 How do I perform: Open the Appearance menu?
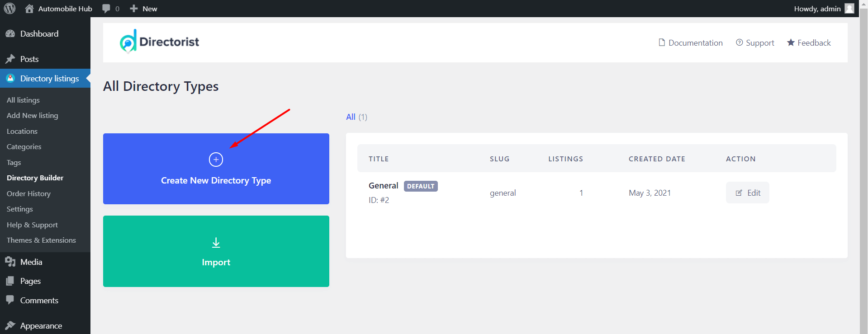[45, 325]
